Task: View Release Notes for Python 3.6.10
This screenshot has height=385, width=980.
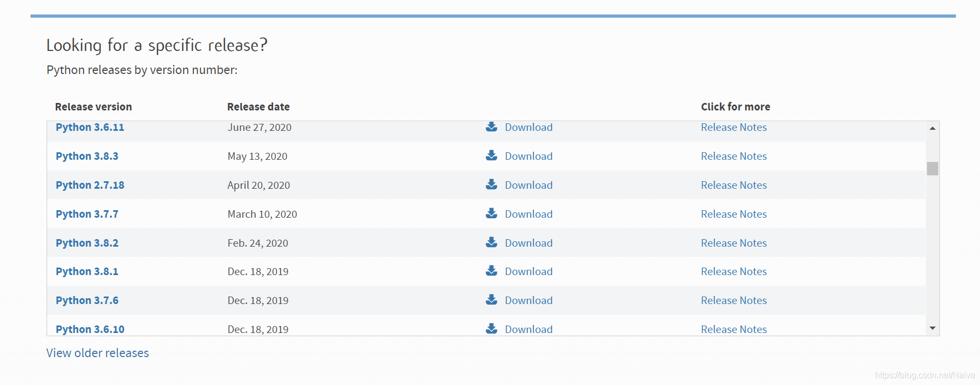Action: 734,329
